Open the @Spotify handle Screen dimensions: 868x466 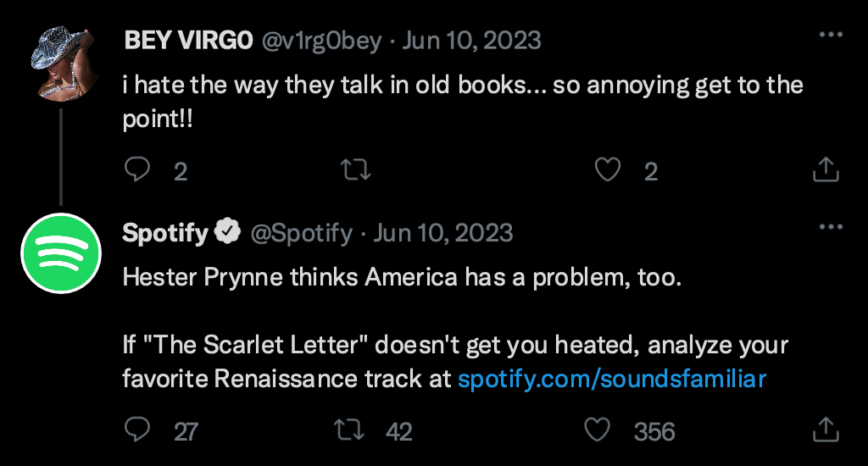point(301,234)
